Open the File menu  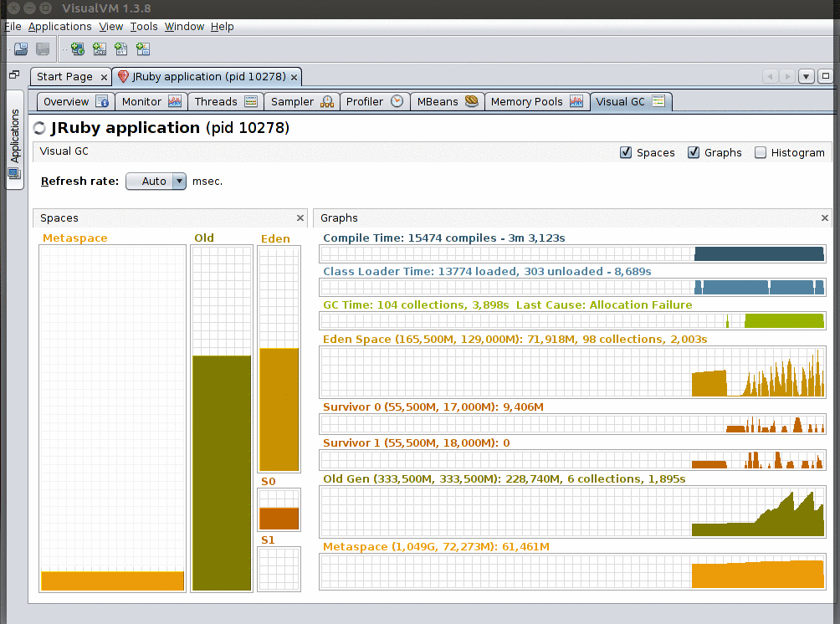pos(13,26)
